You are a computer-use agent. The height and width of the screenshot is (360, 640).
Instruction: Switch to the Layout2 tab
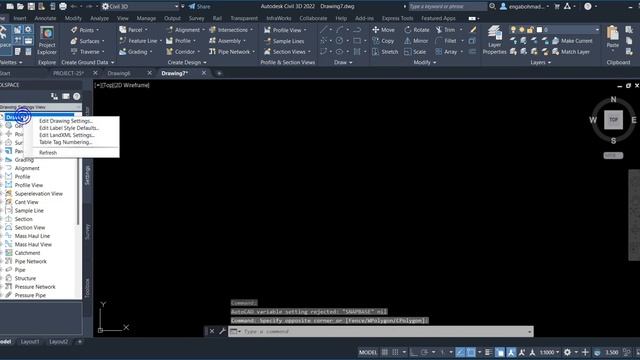tap(58, 342)
